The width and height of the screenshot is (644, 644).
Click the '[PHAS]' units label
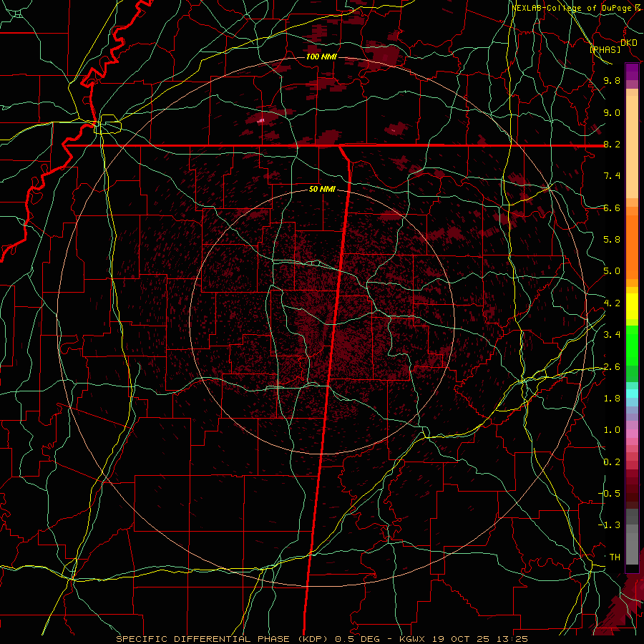coord(605,50)
